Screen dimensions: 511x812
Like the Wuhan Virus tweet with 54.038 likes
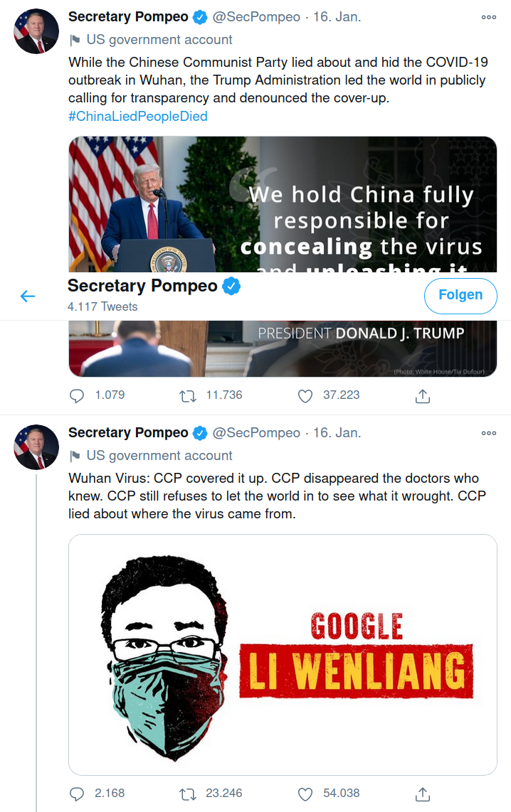pyautogui.click(x=305, y=794)
